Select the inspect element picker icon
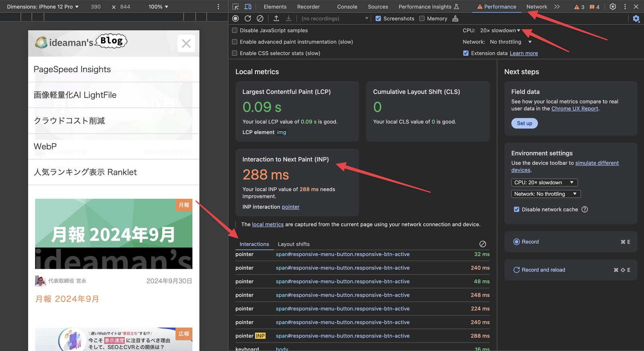 (x=235, y=6)
